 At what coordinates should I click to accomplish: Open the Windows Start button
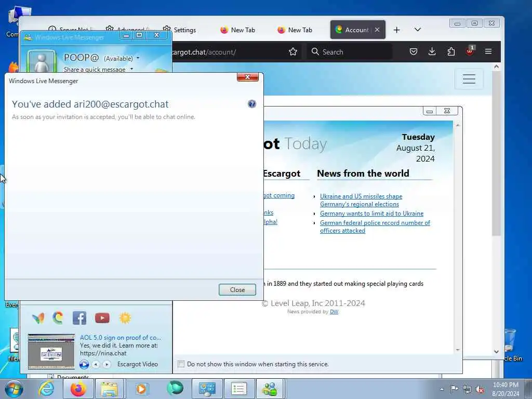14,389
